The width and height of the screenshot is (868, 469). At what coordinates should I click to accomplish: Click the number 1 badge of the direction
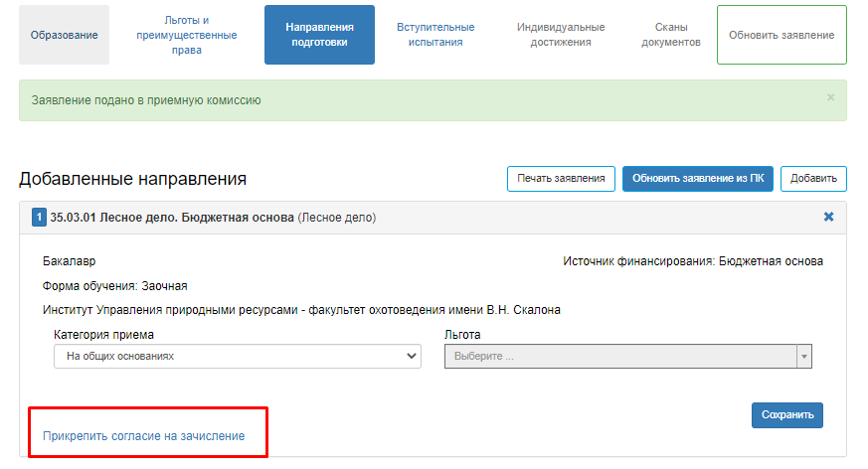pyautogui.click(x=40, y=218)
